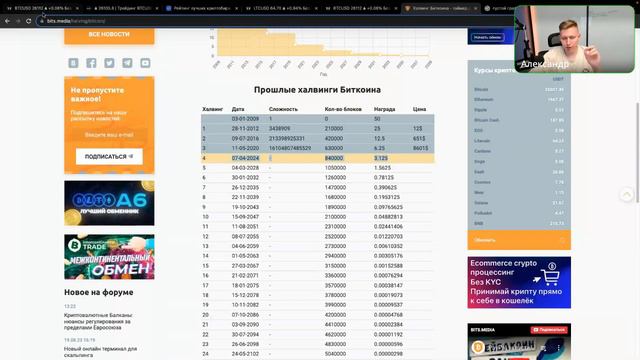Image resolution: width=640 pixels, height=360 pixels.
Task: Click the Халвинг column header
Action: (212, 109)
